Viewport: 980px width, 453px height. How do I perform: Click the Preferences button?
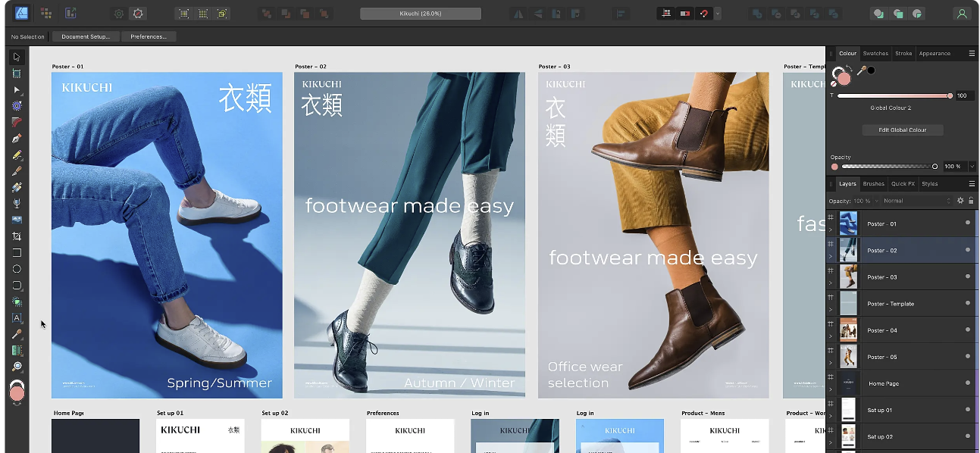pos(149,36)
